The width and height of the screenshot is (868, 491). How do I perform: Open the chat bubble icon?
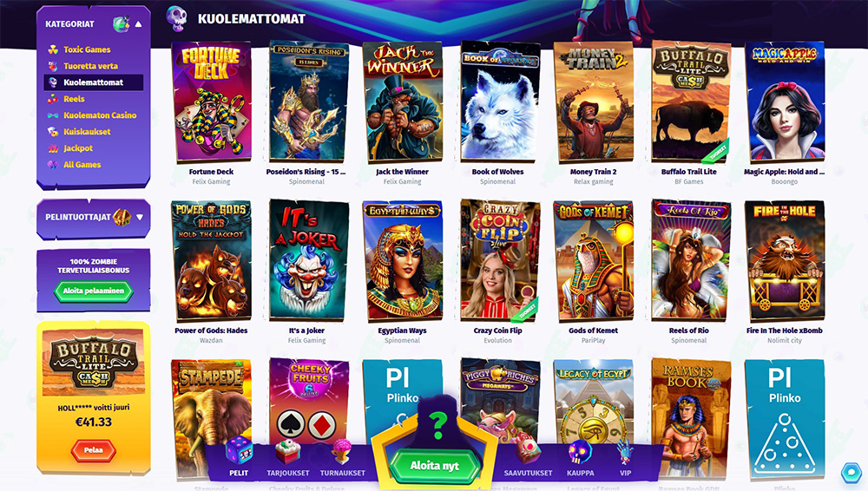tap(851, 472)
